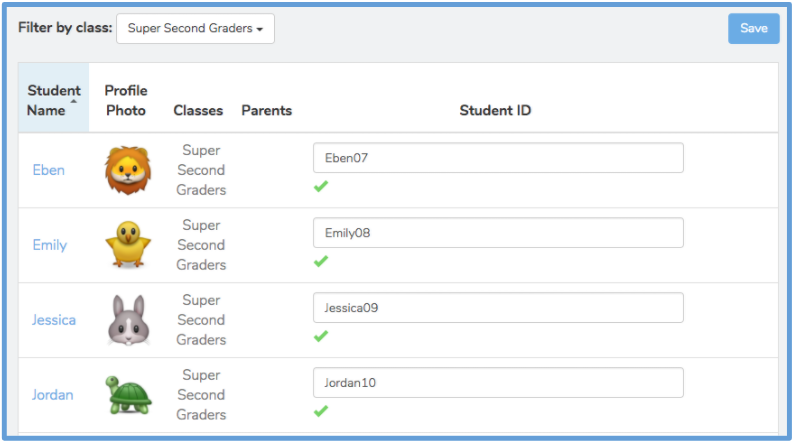Edit the Jordan10 student ID field
This screenshot has width=797, height=445.
click(498, 382)
